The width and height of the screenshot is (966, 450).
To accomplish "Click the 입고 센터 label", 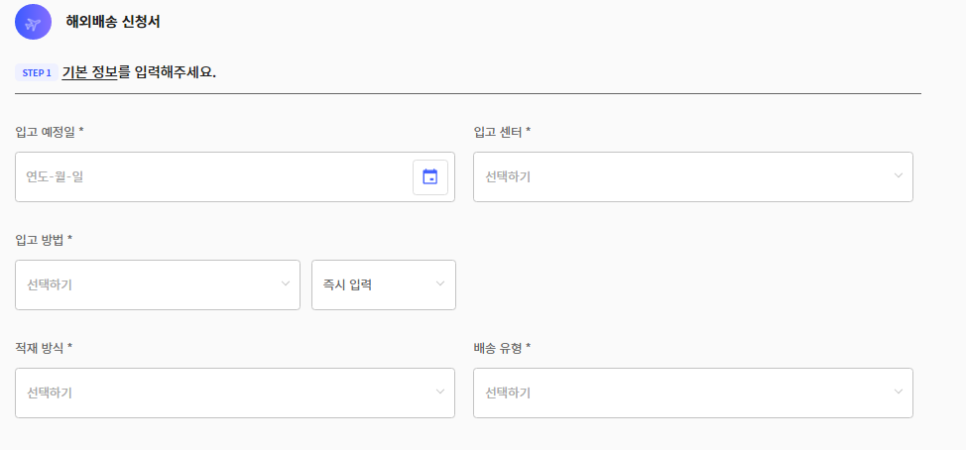I will click(x=502, y=132).
